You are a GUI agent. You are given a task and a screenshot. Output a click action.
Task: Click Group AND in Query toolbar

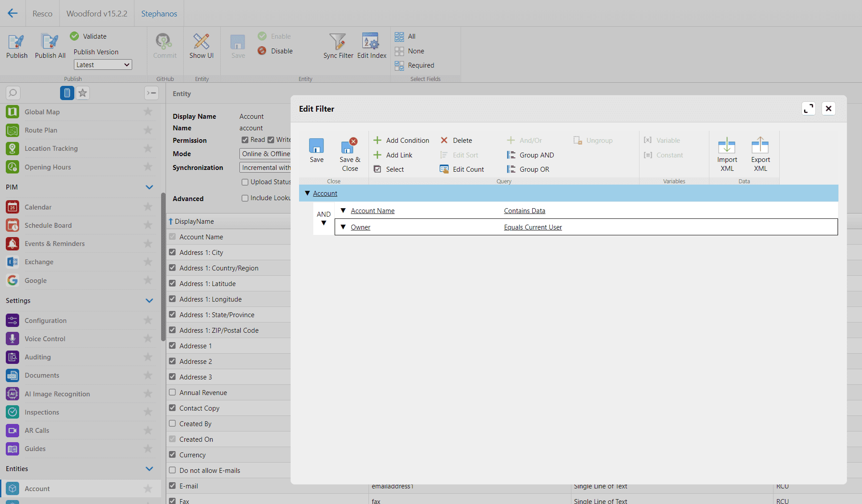point(537,155)
